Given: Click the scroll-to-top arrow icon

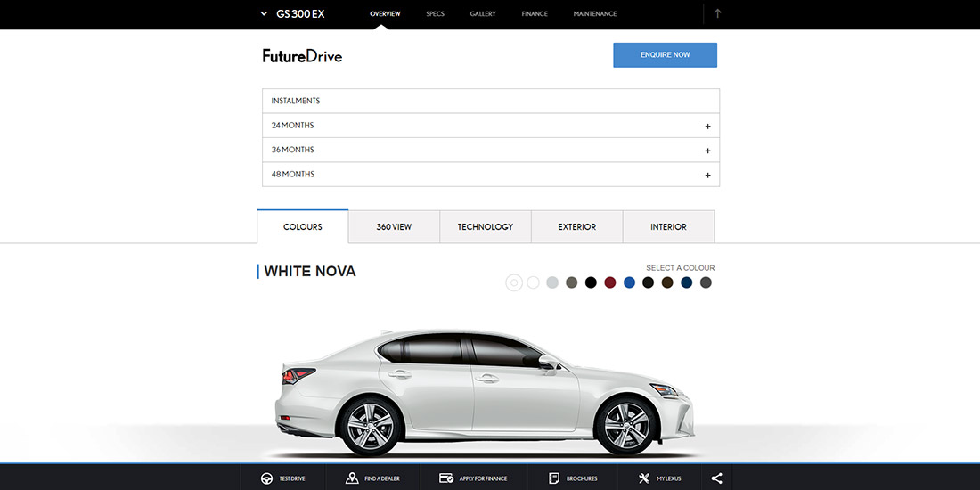Looking at the screenshot, I should [717, 13].
